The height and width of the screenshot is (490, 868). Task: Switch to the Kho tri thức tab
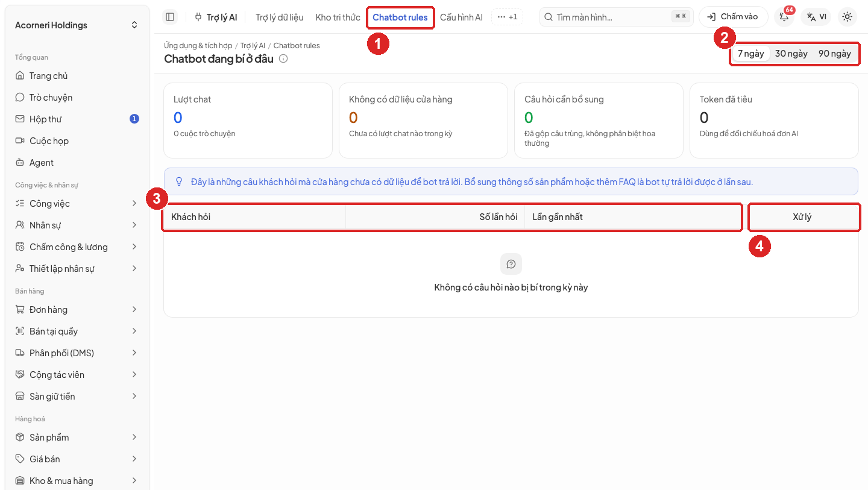click(x=338, y=17)
